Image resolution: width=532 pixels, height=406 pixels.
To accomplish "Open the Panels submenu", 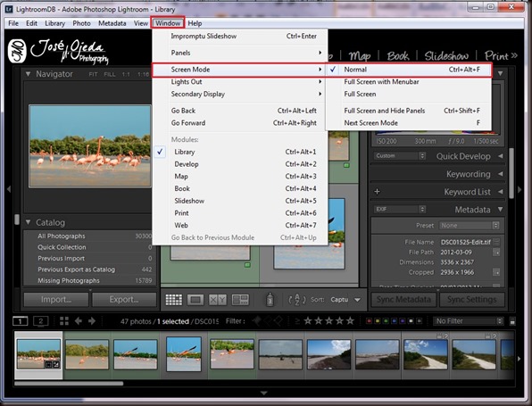I will [240, 53].
